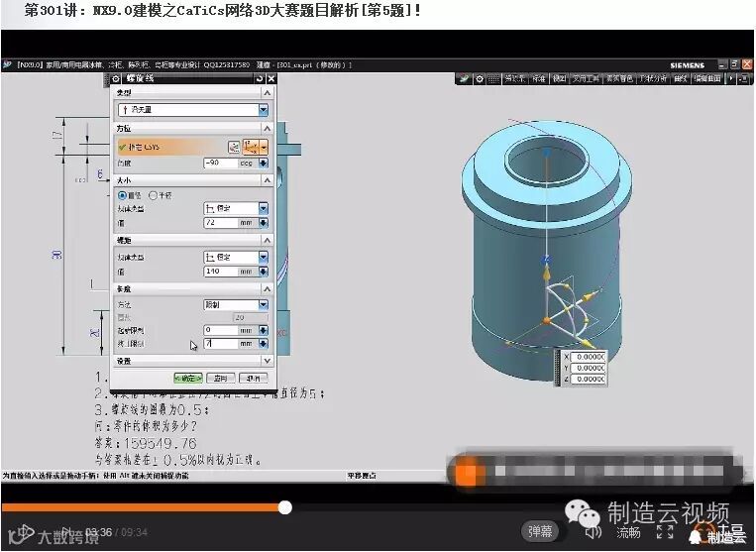
Task: Open the 曲线 toolbar tab
Action: (681, 78)
